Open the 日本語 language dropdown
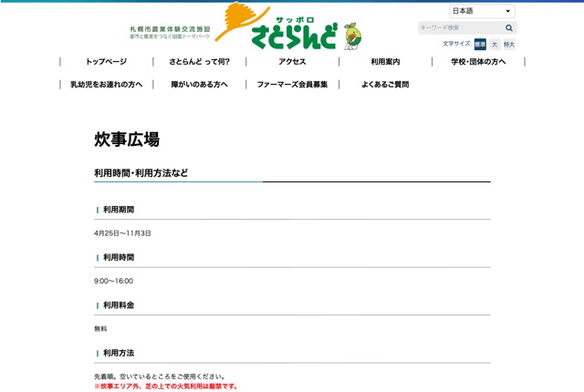 click(482, 11)
